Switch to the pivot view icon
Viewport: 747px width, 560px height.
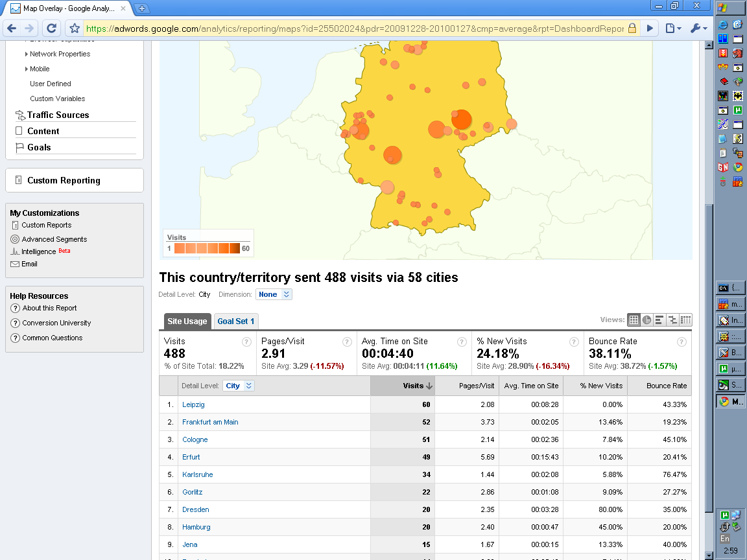click(x=685, y=320)
